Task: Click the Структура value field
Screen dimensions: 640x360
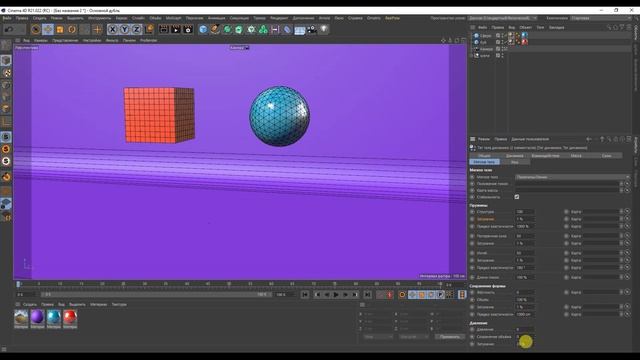Action: (x=525, y=212)
